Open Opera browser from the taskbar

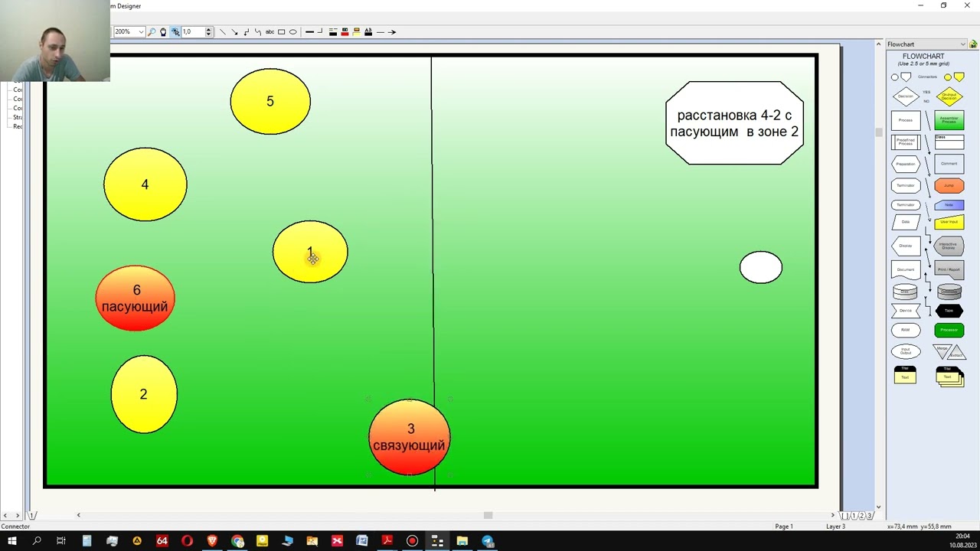point(187,541)
